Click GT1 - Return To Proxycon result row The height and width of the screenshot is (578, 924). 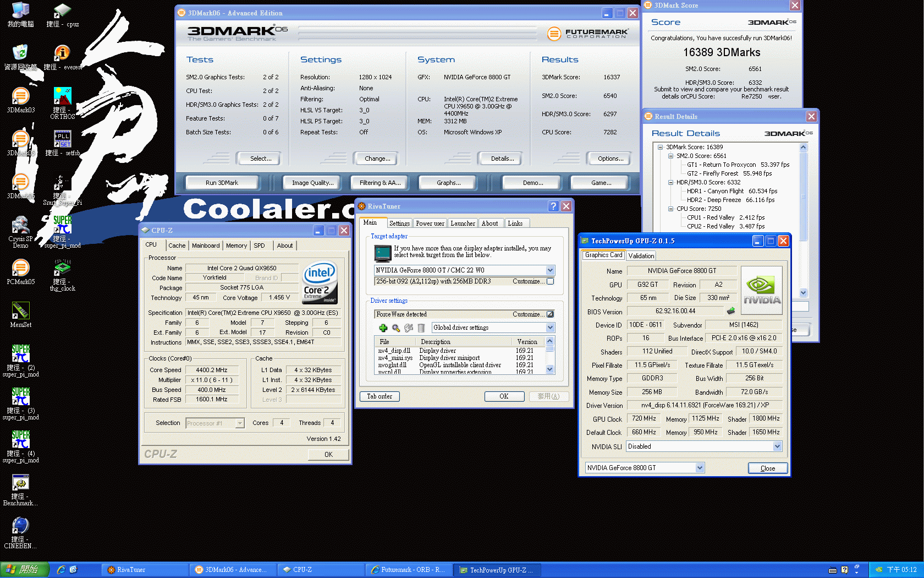(738, 165)
